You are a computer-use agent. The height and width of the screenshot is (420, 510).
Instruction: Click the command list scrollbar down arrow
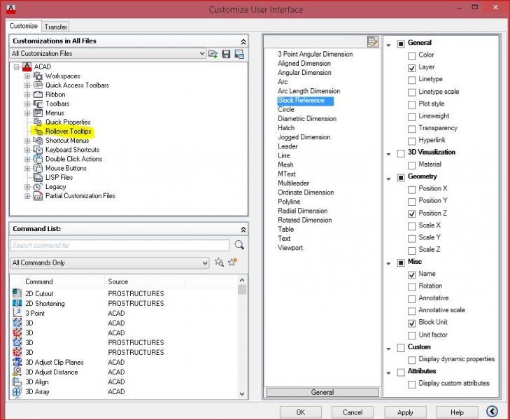[x=241, y=393]
